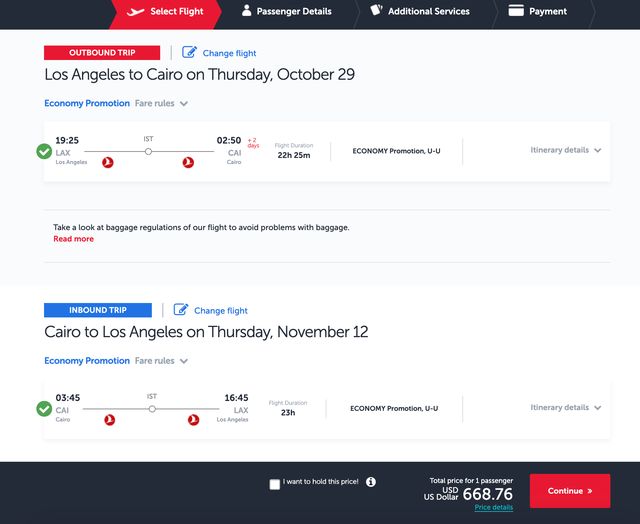Tick the 'I want to hold this price' checkbox
This screenshot has width=640, height=524.
pos(275,484)
